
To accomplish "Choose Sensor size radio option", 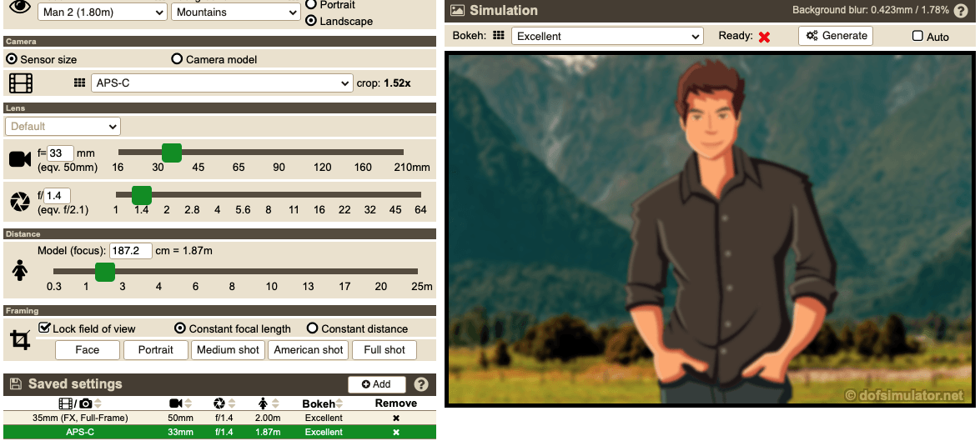I will pos(11,59).
